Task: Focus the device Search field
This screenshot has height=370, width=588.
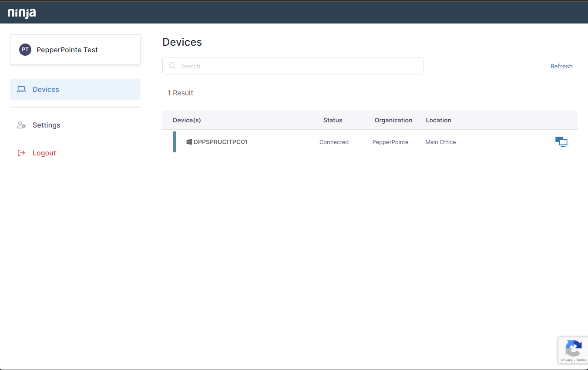Action: pos(296,66)
